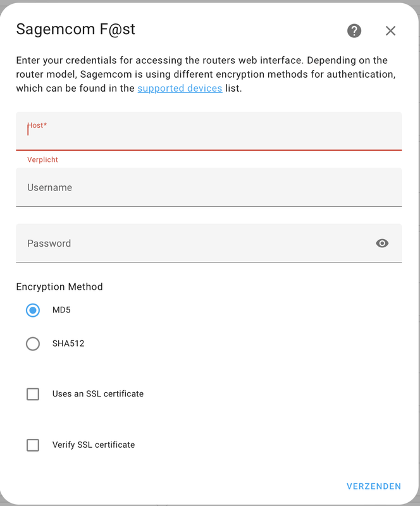The width and height of the screenshot is (420, 506).
Task: Enable the Uses an SSL certificate checkbox
Action: [x=33, y=394]
